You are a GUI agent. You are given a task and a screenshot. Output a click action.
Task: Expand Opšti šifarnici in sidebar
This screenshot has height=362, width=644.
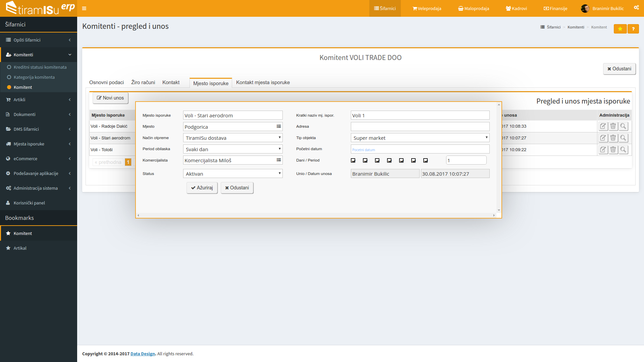(39, 40)
